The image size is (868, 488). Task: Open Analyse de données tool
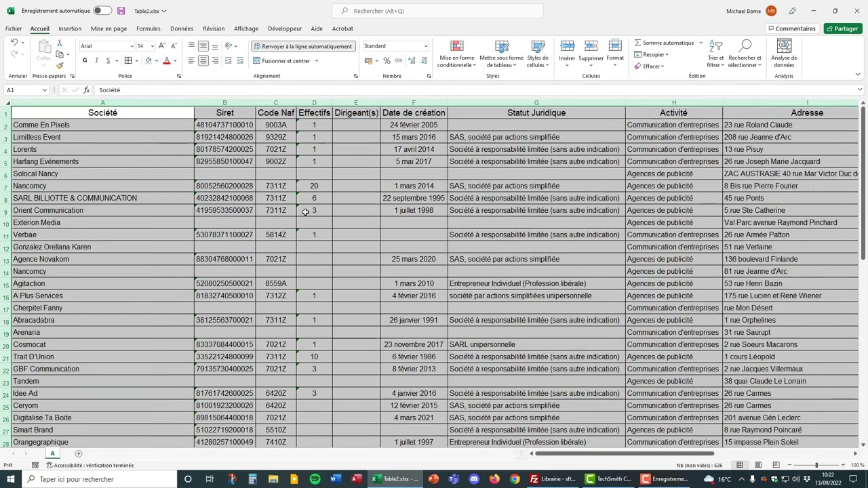(784, 54)
